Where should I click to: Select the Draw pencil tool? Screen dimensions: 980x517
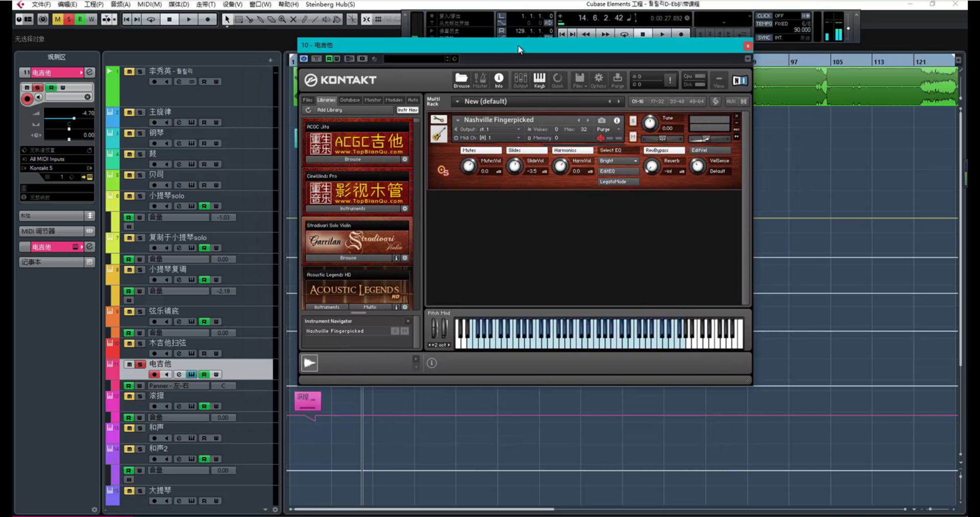point(304,19)
